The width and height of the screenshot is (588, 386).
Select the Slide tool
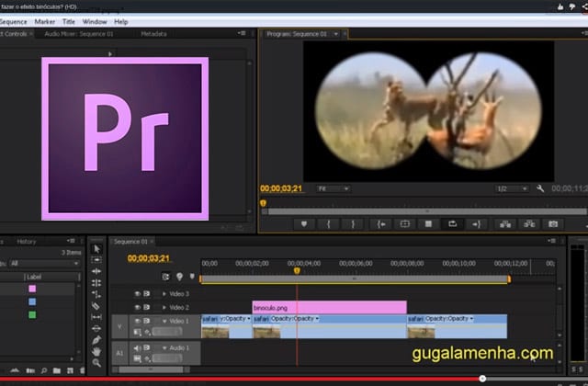pyautogui.click(x=96, y=329)
